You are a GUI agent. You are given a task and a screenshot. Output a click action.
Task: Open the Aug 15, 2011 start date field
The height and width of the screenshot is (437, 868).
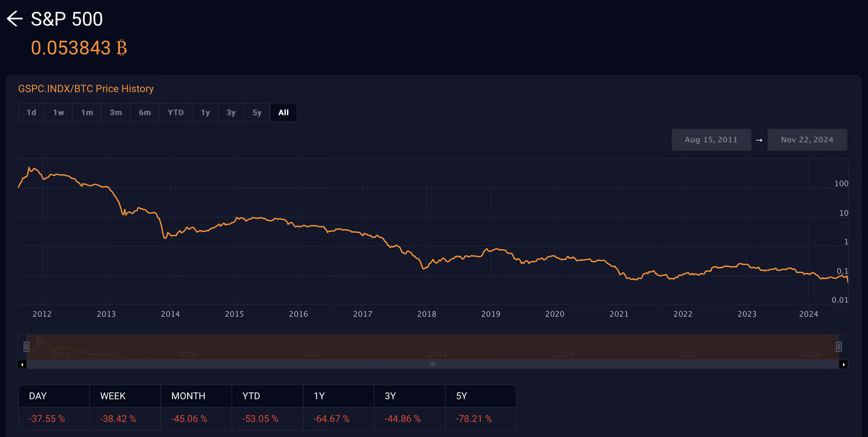711,139
